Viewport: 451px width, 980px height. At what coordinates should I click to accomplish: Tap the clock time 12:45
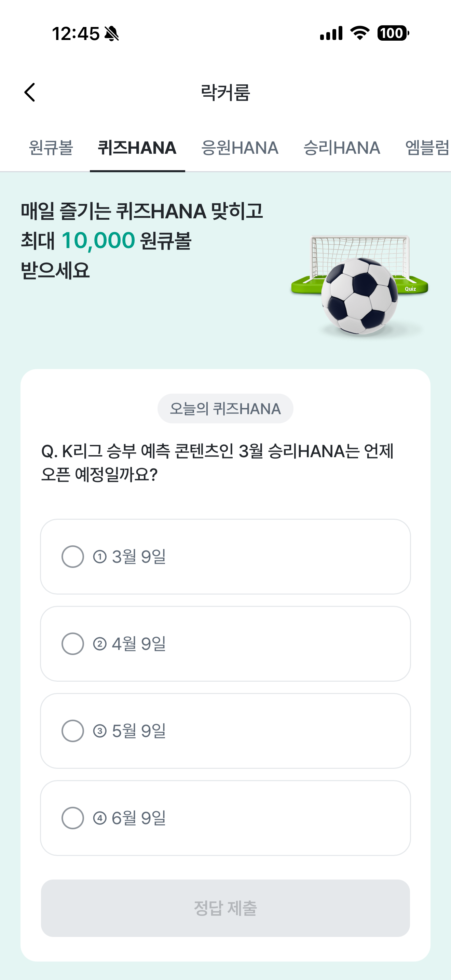tap(76, 33)
